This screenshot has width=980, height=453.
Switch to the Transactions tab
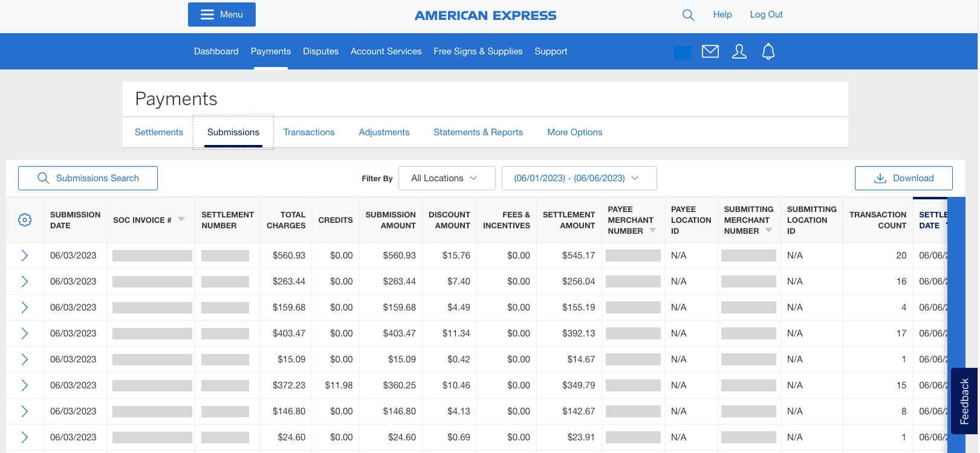[309, 132]
